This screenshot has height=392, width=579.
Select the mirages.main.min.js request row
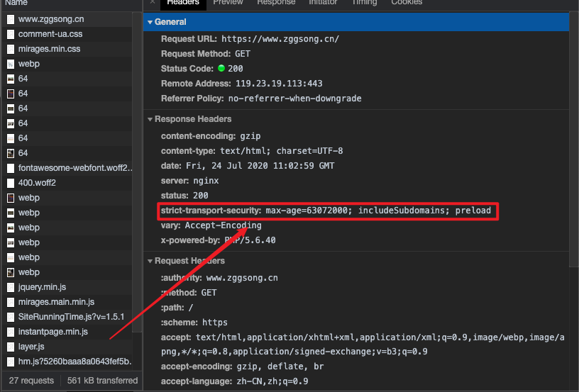pos(56,302)
